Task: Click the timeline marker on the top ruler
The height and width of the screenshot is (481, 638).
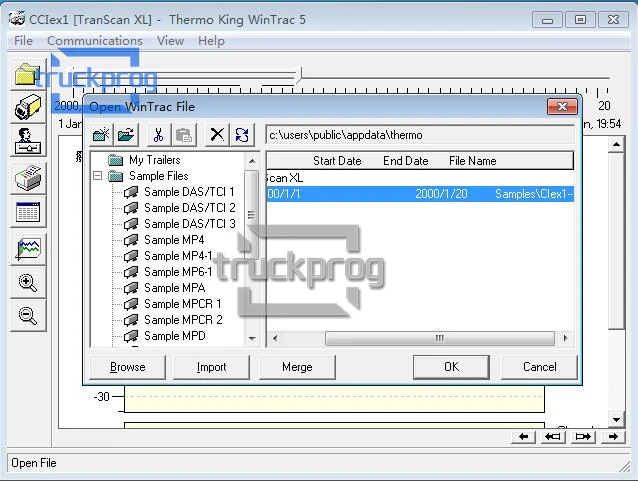Action: tap(300, 74)
